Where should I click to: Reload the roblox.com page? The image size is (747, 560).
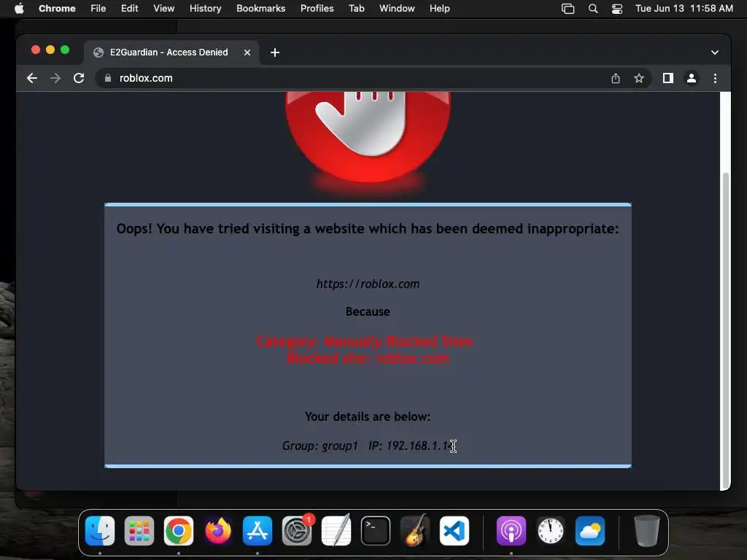[x=79, y=78]
